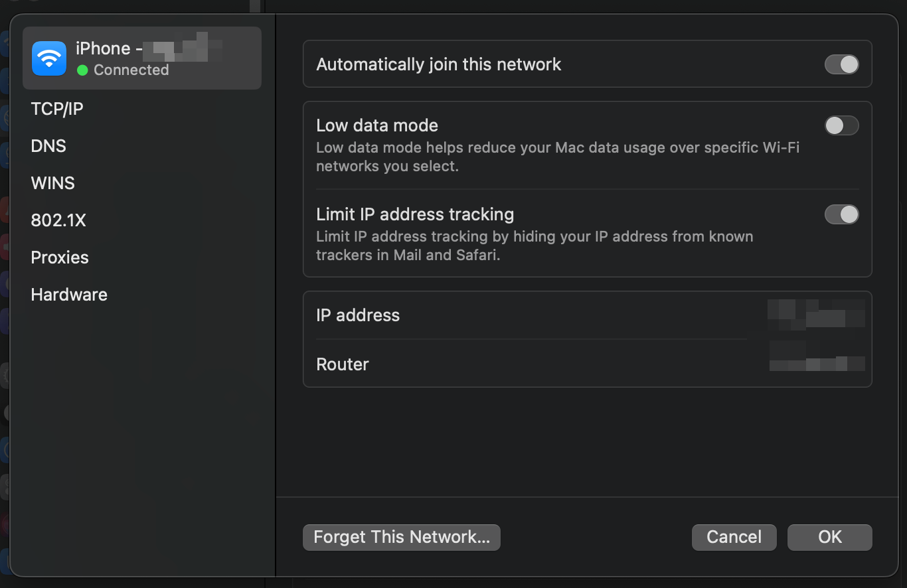The width and height of the screenshot is (907, 588).
Task: Cancel the network settings dialog
Action: [734, 537]
